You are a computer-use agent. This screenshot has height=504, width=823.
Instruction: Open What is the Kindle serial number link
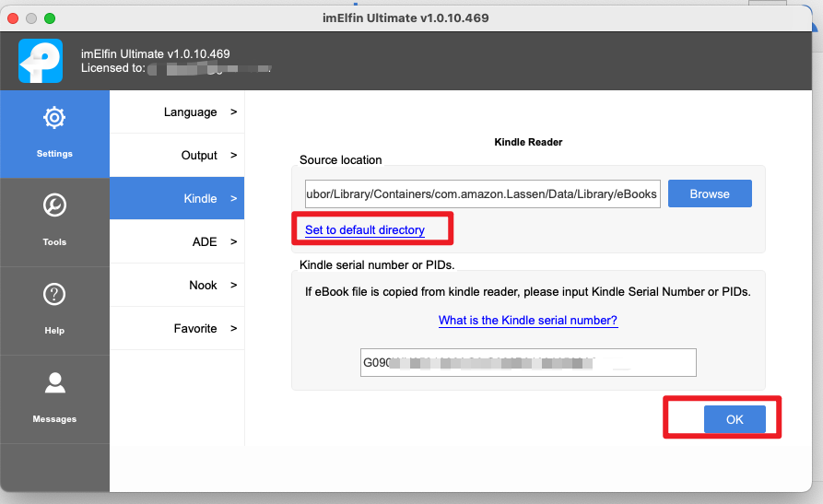(x=528, y=321)
